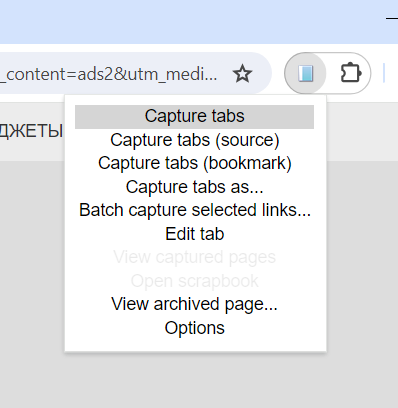Open the Capture tabs as... dialog
Screen dimensions: 398x408
tap(194, 187)
